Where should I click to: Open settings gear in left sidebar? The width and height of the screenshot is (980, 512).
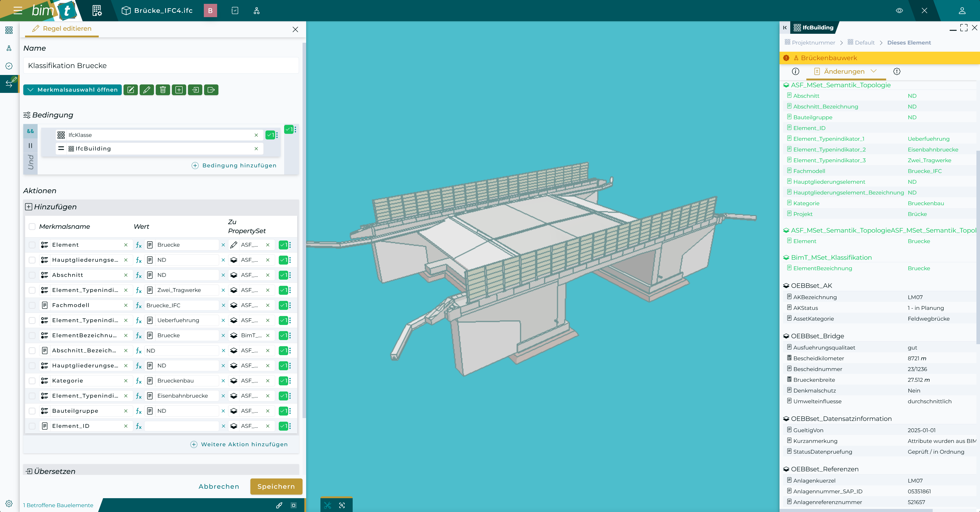[x=9, y=503]
